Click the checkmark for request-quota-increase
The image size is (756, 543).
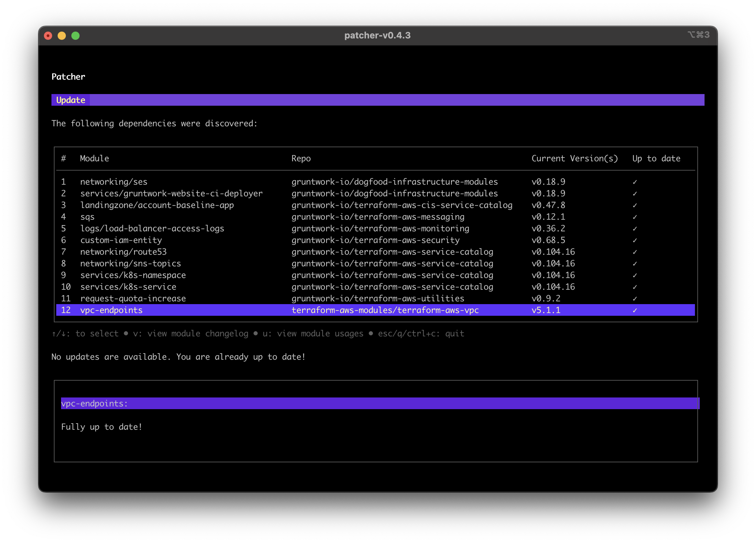[x=636, y=299]
